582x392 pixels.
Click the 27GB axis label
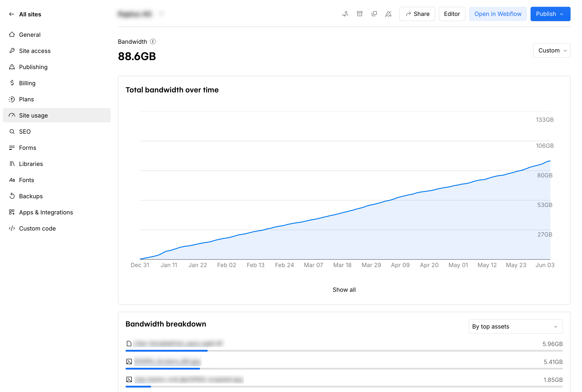tap(545, 235)
